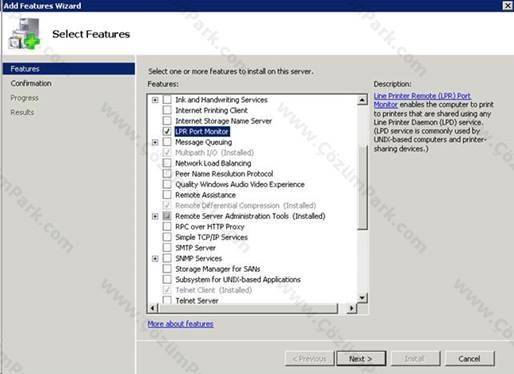The height and width of the screenshot is (374, 514).
Task: Expand Ink and Handwriting Services node
Action: click(155, 100)
